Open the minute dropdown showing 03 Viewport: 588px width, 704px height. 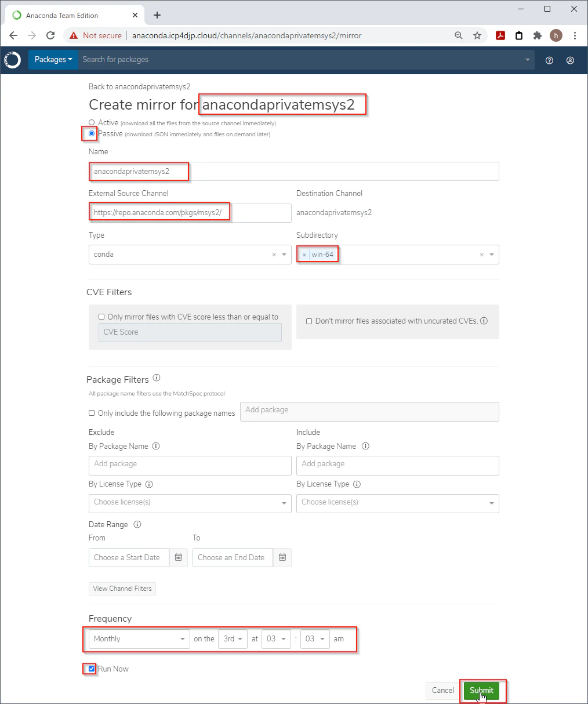[x=315, y=638]
